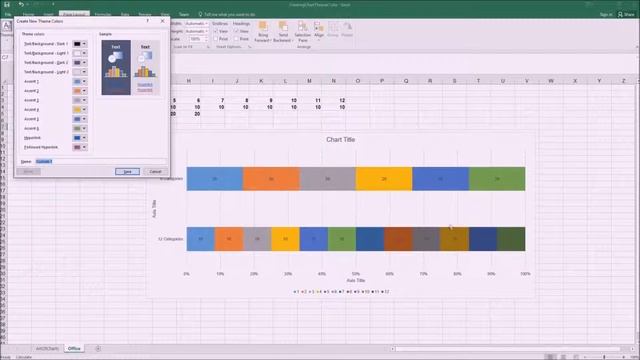Click the Share person icon
The image size is (640, 360).
620,14
